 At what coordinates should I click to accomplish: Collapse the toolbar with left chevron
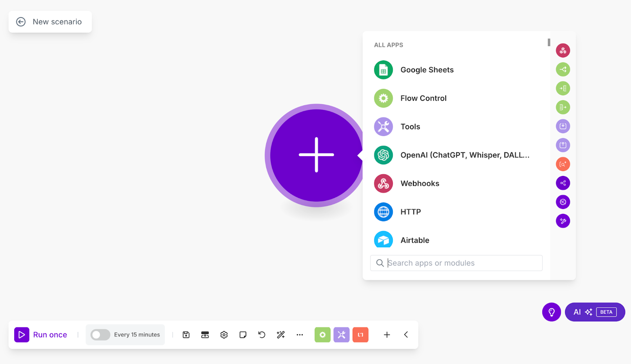406,335
